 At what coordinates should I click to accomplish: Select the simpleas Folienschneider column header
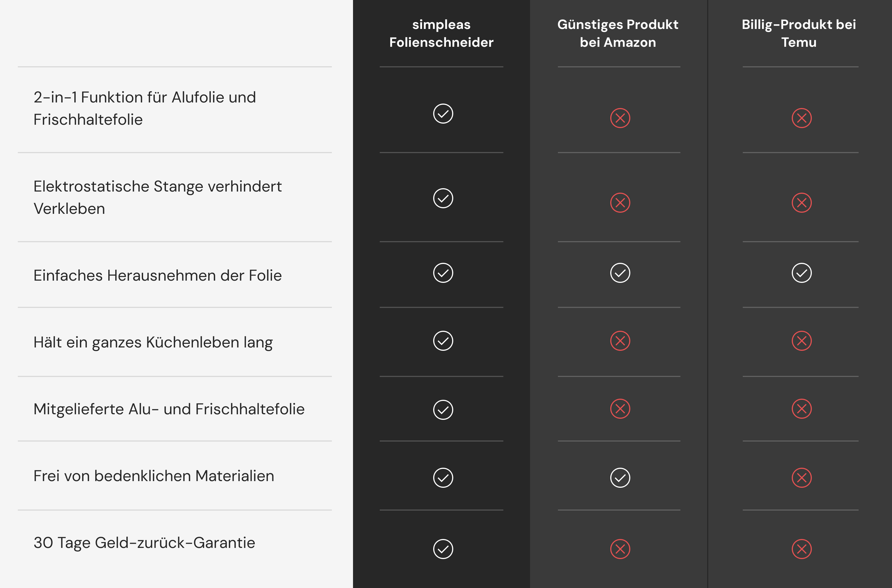[441, 33]
